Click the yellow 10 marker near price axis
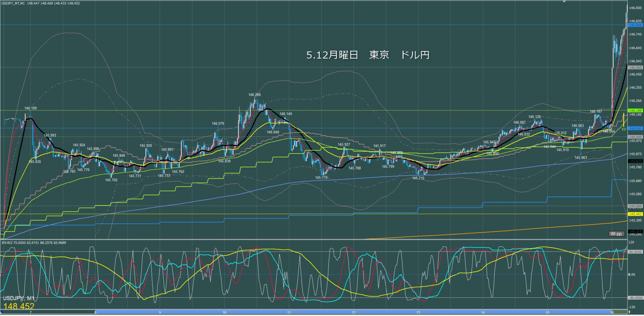Viewport: 644px width, 316px height. (623, 129)
